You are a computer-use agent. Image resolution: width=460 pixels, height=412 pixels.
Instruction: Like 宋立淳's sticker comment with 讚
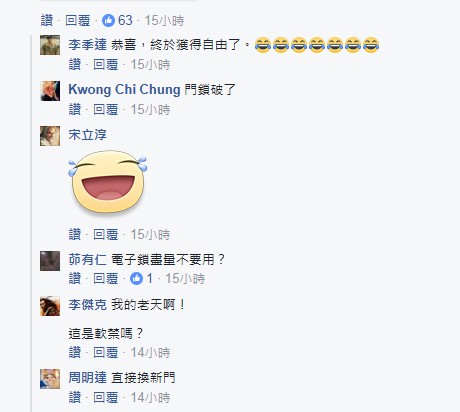coord(75,235)
